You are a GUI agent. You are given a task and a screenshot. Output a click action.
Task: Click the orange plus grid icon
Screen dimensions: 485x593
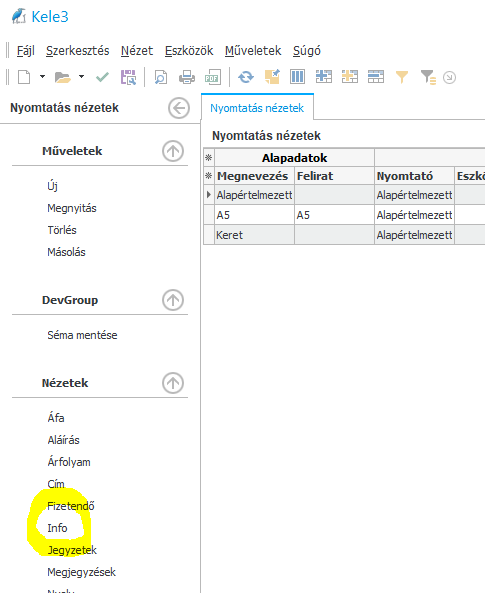350,77
